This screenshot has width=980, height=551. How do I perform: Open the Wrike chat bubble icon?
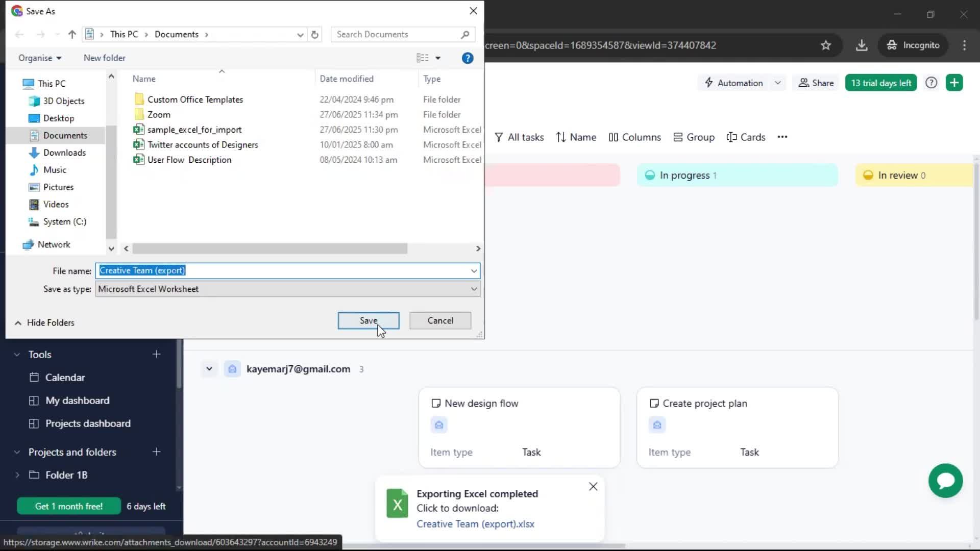(x=945, y=481)
